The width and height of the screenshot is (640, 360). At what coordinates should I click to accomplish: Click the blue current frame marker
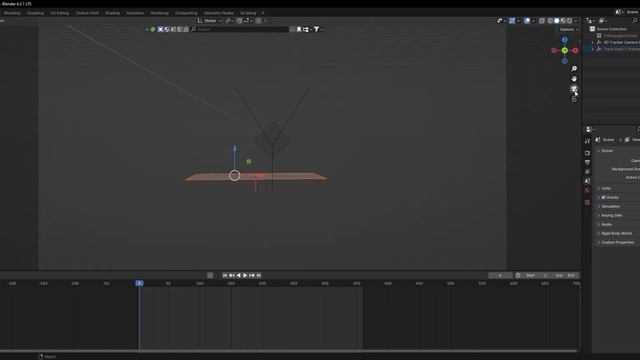click(139, 283)
